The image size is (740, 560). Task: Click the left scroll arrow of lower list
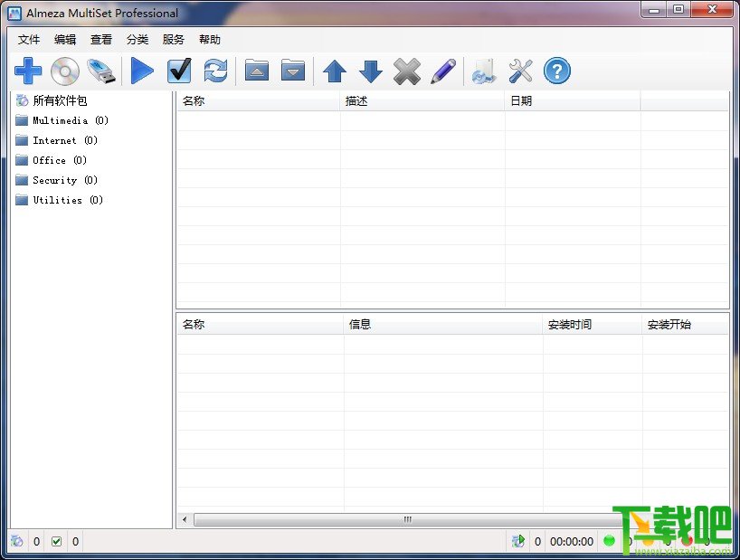tap(185, 520)
